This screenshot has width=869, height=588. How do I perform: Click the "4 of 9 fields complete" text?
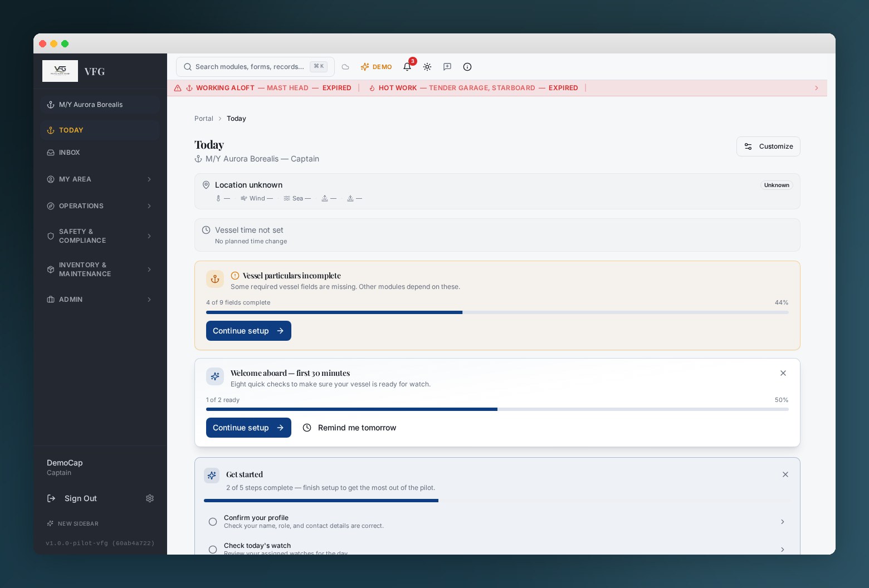click(238, 302)
